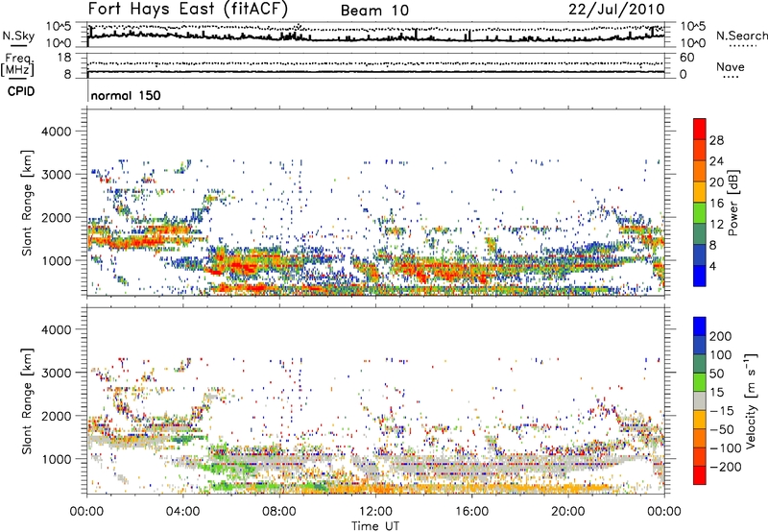Viewport: 768px width, 532px height.
Task: Click the right "10^0" noise axis value
Action: click(x=693, y=43)
